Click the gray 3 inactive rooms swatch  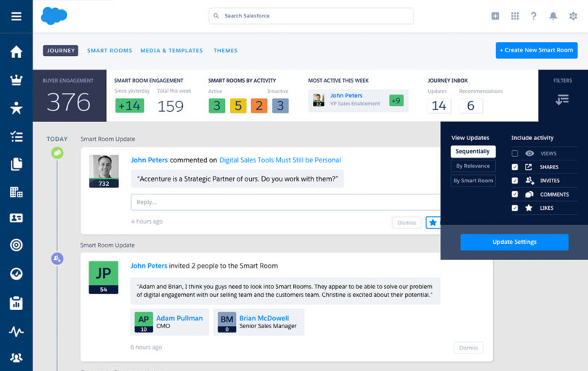[280, 106]
